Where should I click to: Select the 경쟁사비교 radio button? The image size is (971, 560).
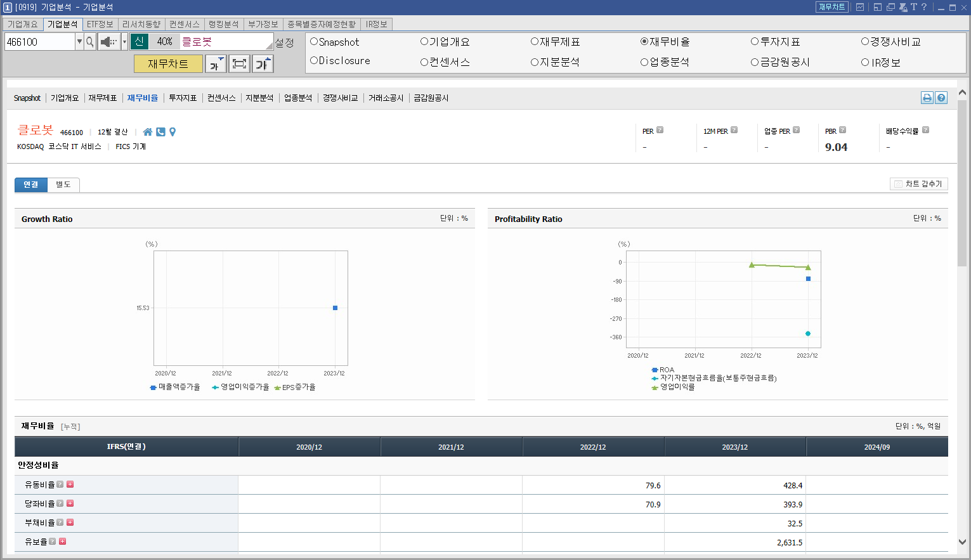[x=864, y=41]
